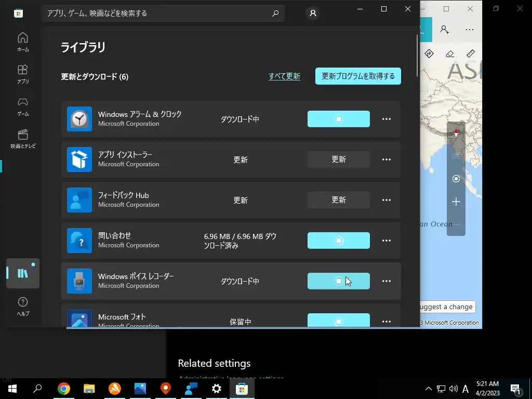Open the user account profile icon
532x399 pixels.
pyautogui.click(x=313, y=13)
